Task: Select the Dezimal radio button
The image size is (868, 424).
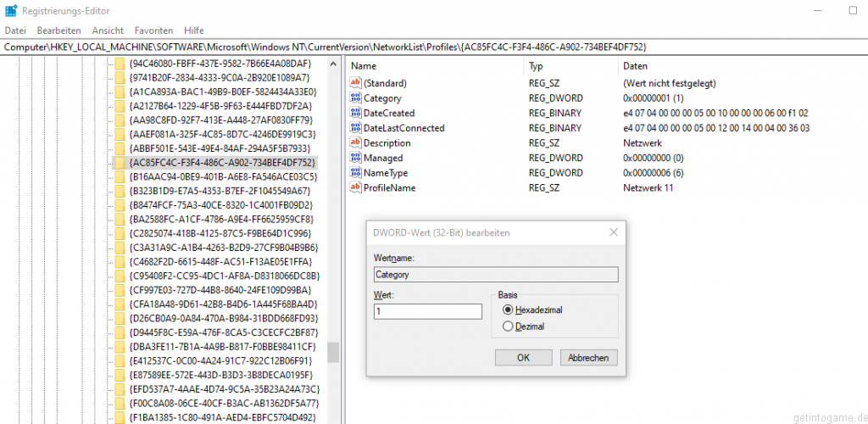Action: pyautogui.click(x=508, y=326)
